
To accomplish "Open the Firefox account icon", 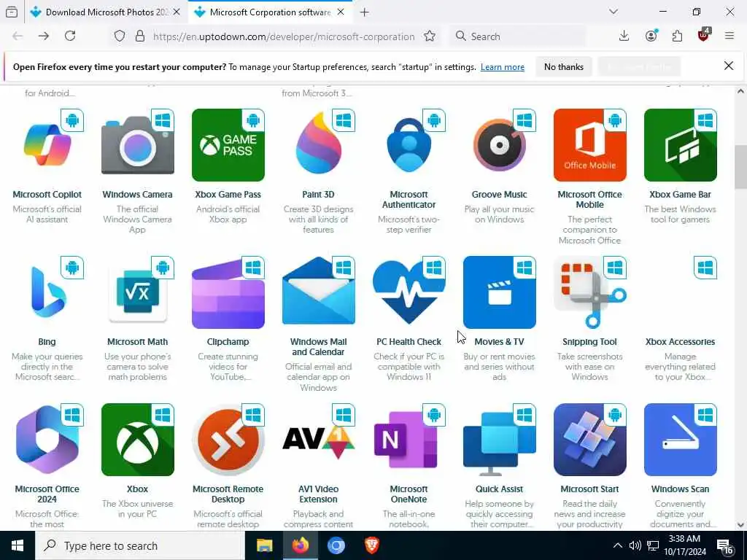I will (651, 36).
